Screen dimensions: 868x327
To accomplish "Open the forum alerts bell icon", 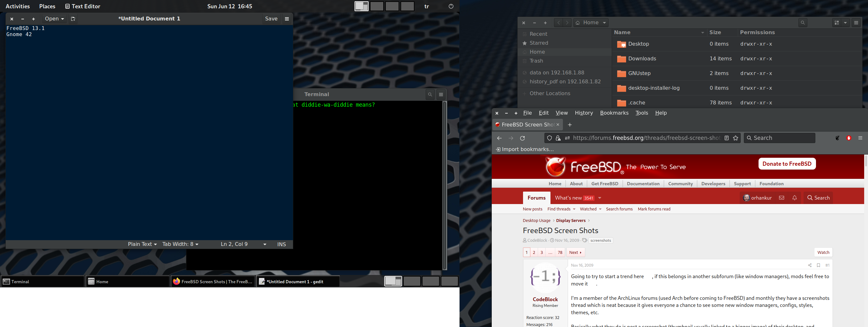I will (x=795, y=198).
